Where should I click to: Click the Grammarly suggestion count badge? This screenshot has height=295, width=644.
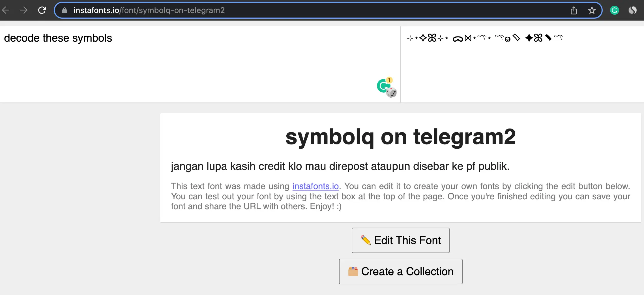coord(389,80)
